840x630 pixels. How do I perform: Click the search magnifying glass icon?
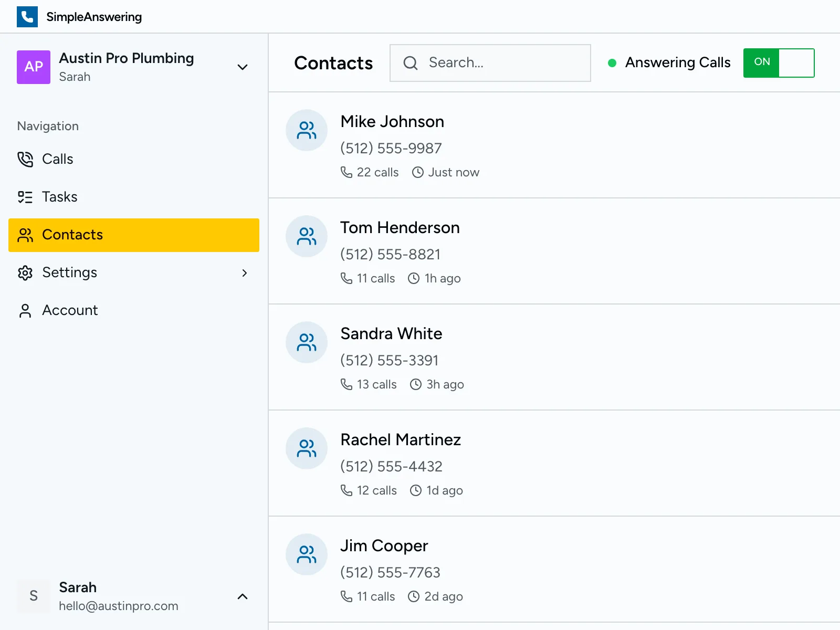click(410, 62)
